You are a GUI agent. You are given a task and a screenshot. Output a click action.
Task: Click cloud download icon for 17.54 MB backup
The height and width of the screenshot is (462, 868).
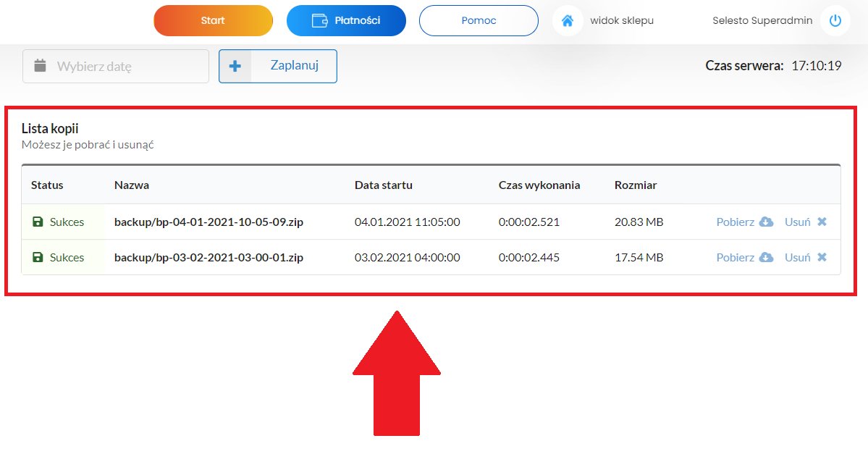766,258
